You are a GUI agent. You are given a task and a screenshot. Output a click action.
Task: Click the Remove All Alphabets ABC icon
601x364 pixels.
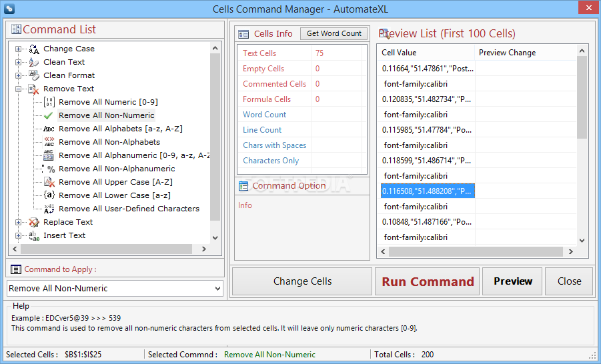coord(49,129)
